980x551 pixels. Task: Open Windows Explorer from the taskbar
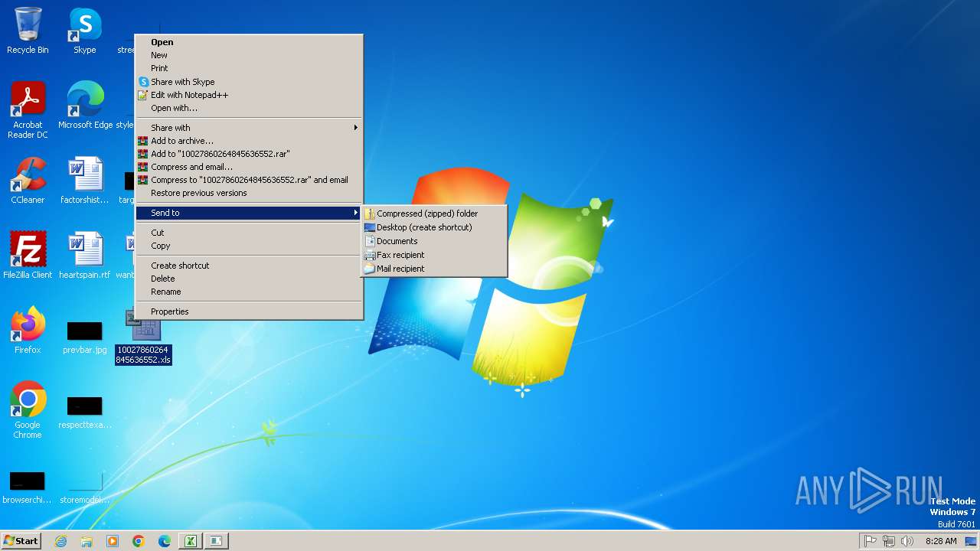click(87, 541)
